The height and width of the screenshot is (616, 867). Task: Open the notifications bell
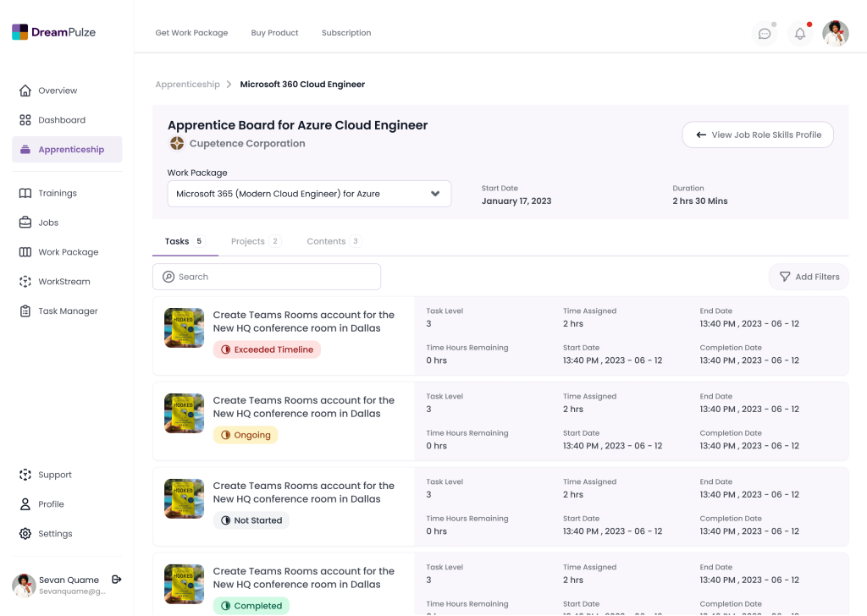799,34
